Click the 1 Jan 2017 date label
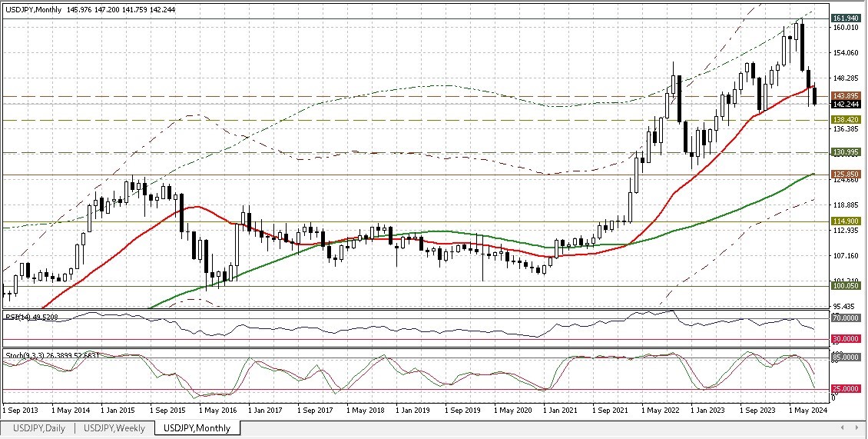 tap(267, 411)
